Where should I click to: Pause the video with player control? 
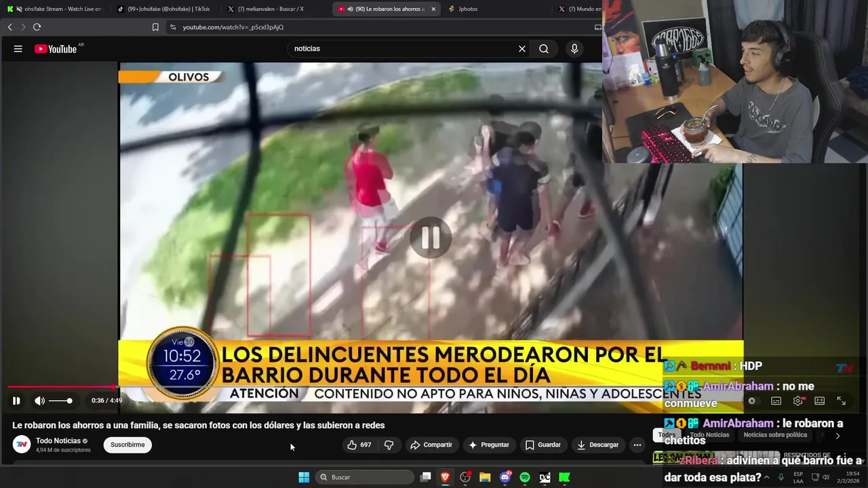(x=16, y=401)
